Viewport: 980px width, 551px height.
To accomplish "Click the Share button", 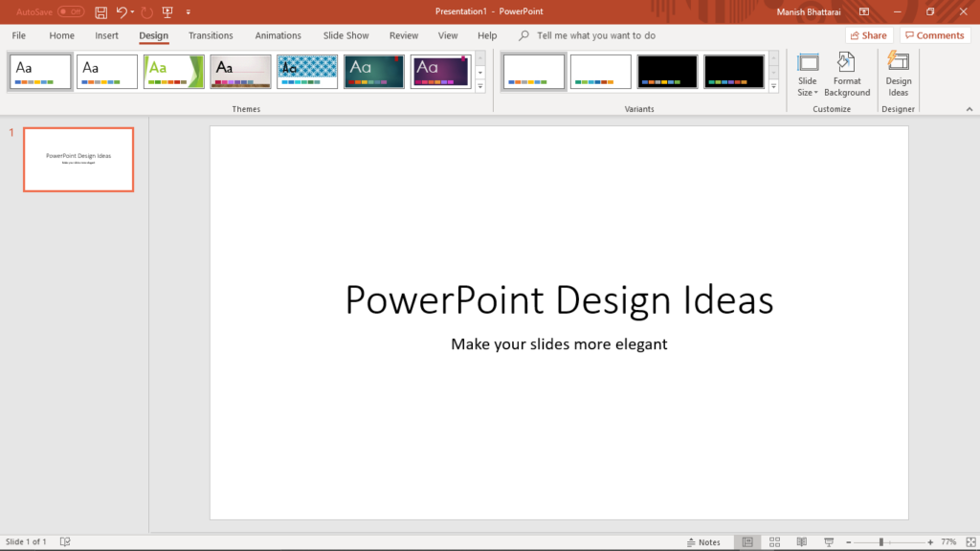I will click(867, 35).
